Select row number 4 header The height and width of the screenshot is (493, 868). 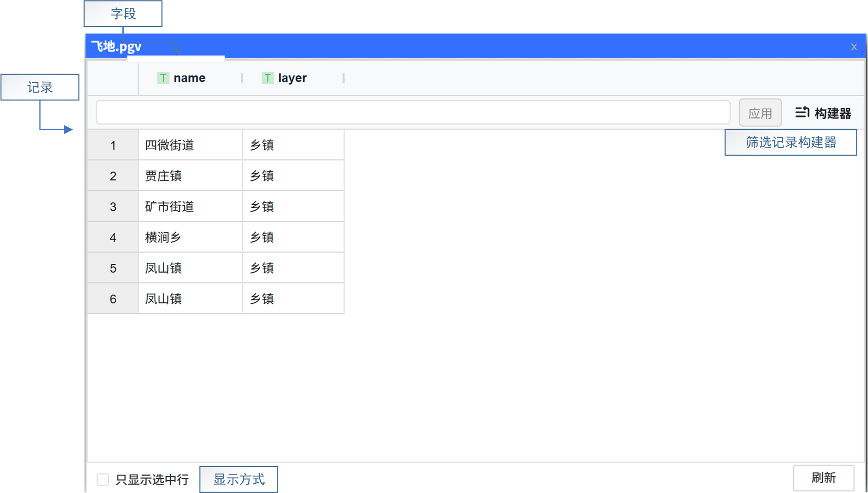[113, 237]
